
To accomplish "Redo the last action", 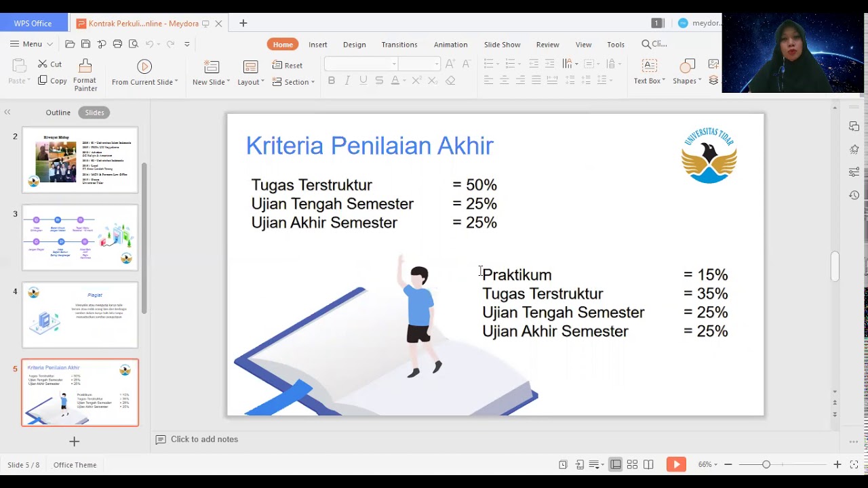I will coord(170,44).
